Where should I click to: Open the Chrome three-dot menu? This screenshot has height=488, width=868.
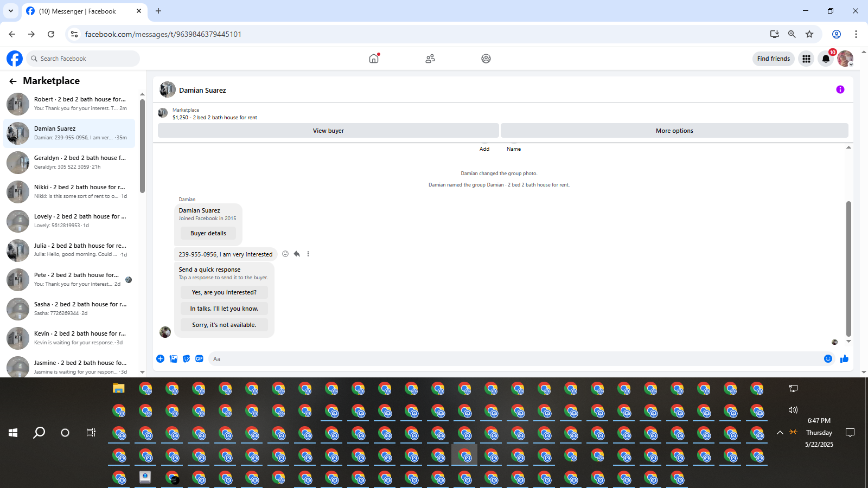click(x=856, y=34)
